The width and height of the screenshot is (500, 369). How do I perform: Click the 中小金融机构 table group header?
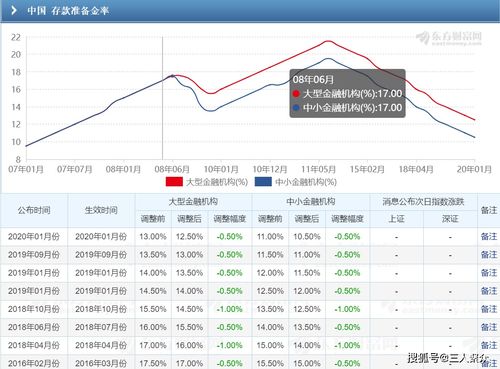pos(311,201)
